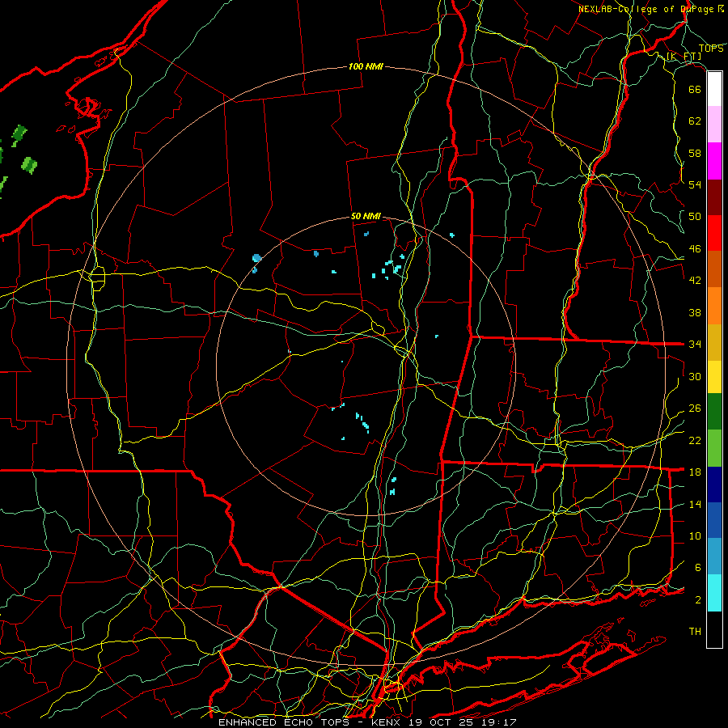Select the dark red 50-54 kft swatch

714,198
